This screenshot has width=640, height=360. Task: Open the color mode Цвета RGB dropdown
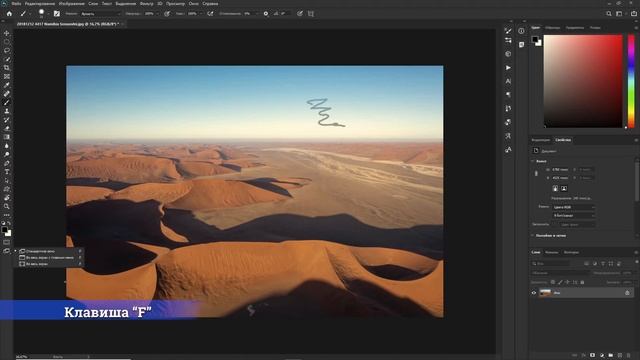pos(573,207)
